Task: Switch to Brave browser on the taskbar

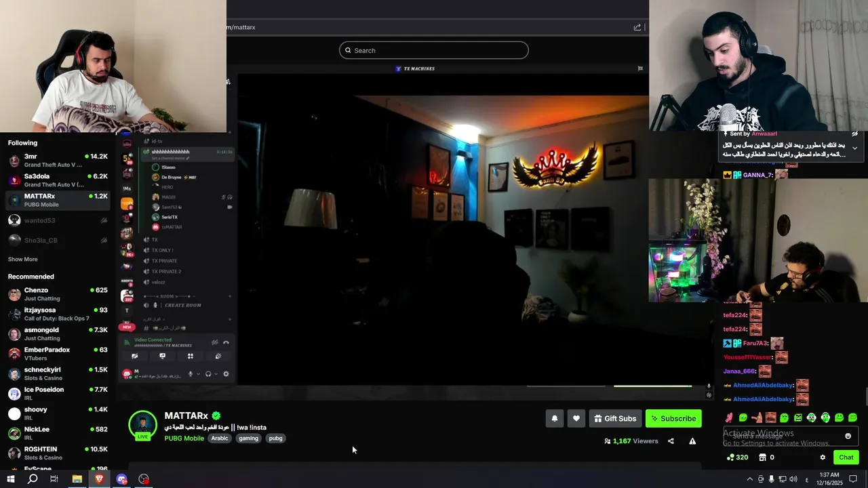Action: 99,479
